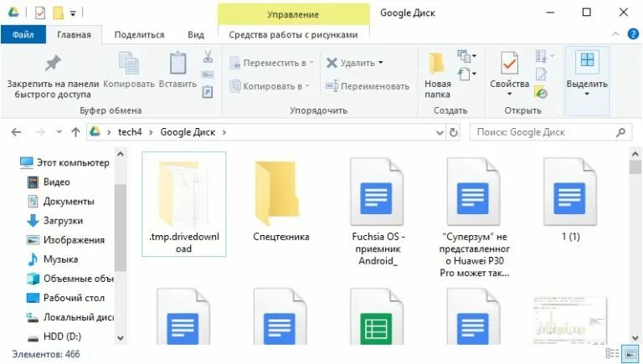643x364 pixels.
Task: Open Этот компьютер in navigation pane
Action: coord(64,162)
